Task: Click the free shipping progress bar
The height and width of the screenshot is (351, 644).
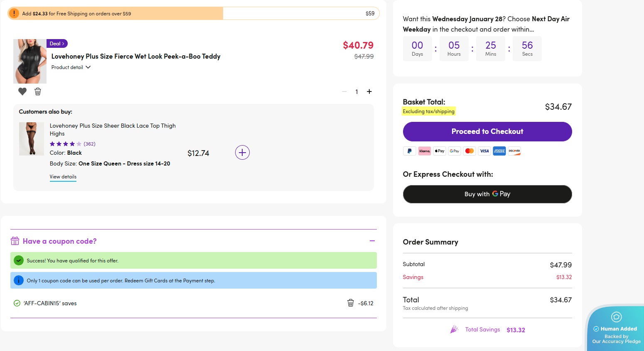Action: coord(194,13)
